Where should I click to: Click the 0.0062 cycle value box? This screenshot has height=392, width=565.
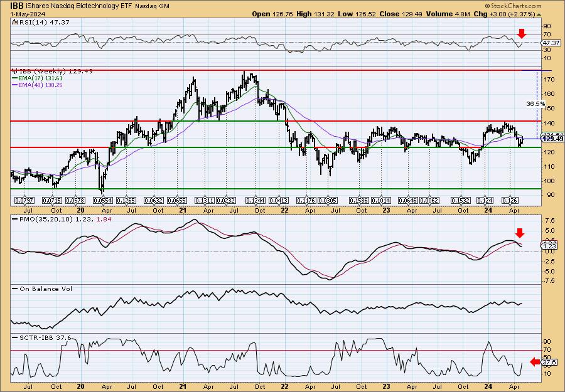pyautogui.click(x=429, y=200)
